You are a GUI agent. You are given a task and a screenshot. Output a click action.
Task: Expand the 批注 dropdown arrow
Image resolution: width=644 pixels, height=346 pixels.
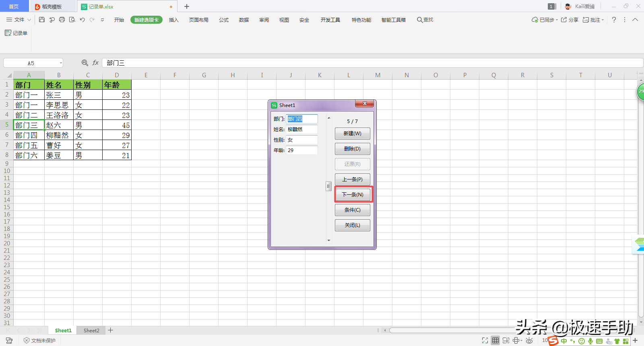pos(603,20)
